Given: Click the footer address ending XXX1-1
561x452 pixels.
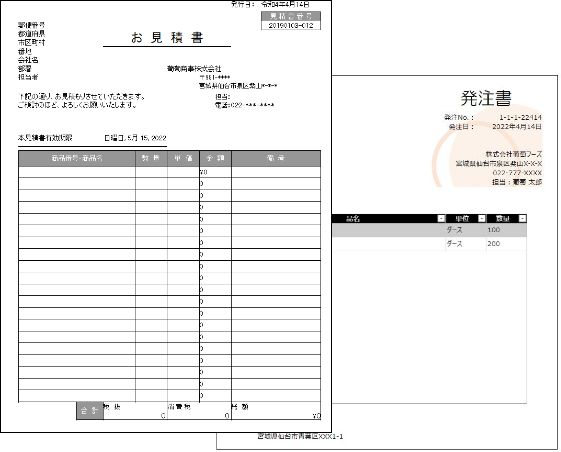Looking at the screenshot, I should [x=300, y=436].
